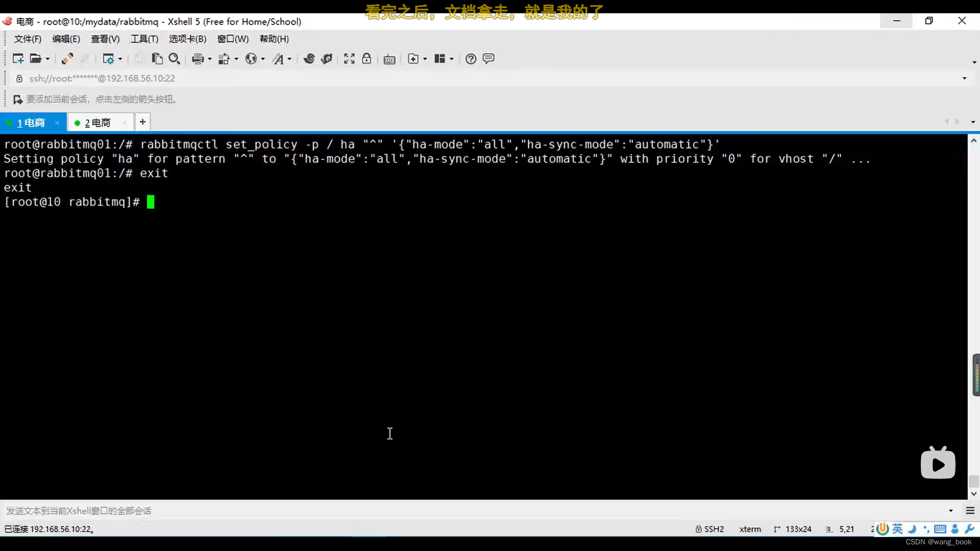This screenshot has width=980, height=551.
Task: Close the '2 电商' tab
Action: pos(125,123)
